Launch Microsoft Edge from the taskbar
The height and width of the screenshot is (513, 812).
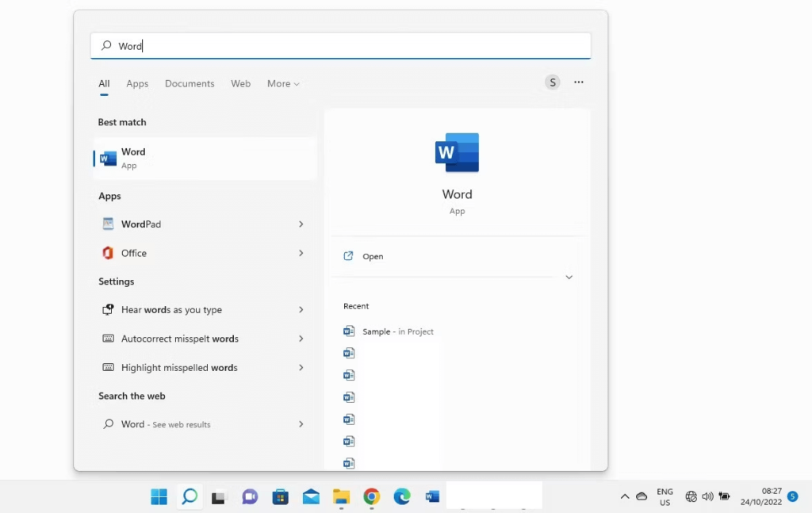coord(402,497)
